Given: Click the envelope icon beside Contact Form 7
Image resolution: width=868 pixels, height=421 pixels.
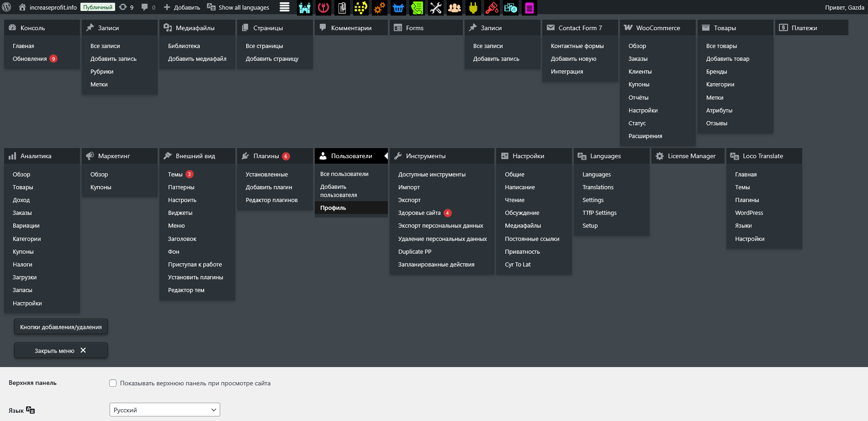Looking at the screenshot, I should [550, 27].
